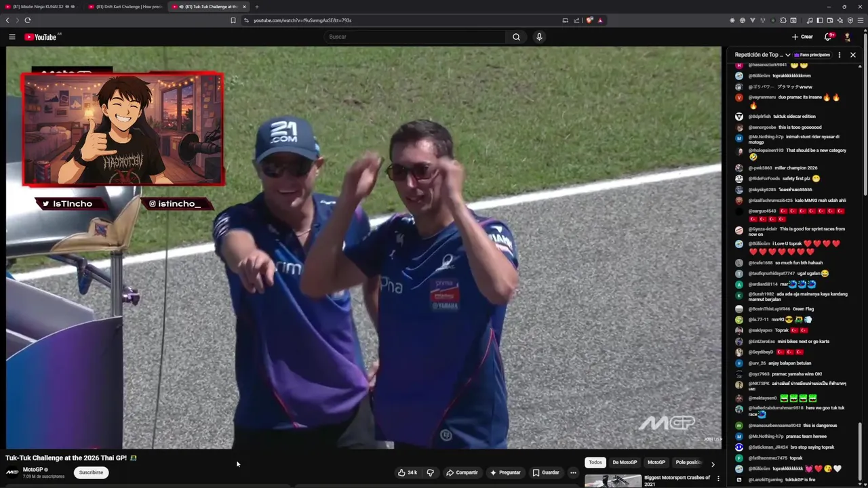
Task: Click chat message 'miller champion 2026'
Action: tap(795, 168)
